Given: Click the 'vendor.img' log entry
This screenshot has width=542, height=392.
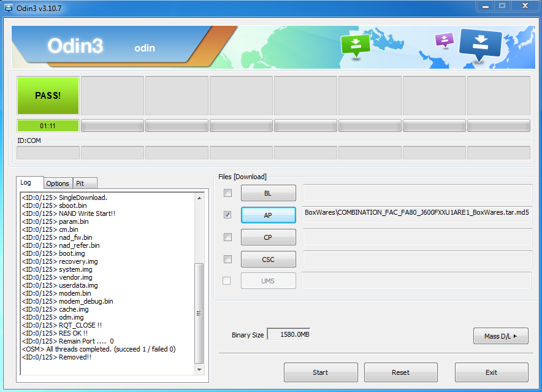Looking at the screenshot, I should [57, 277].
